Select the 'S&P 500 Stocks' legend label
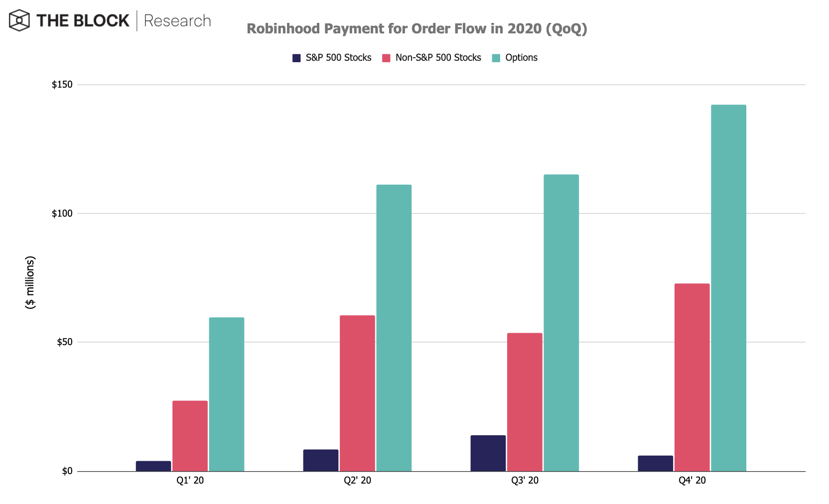 [339, 58]
